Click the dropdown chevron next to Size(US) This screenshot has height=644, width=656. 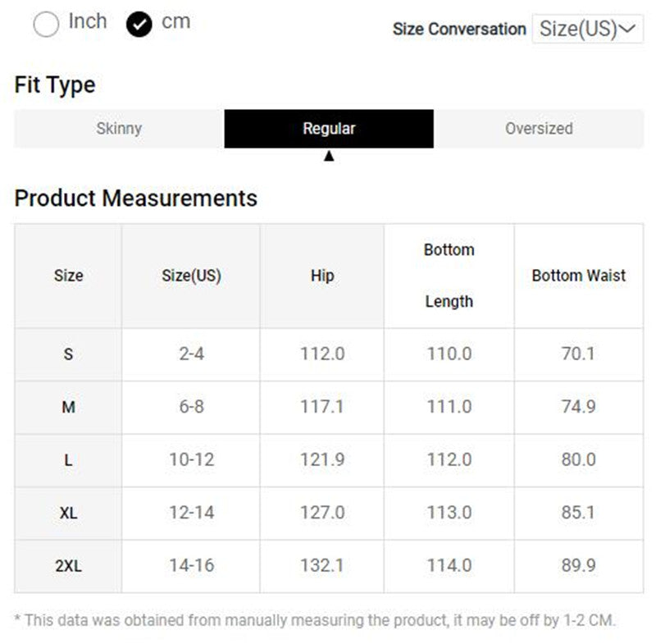coord(628,30)
